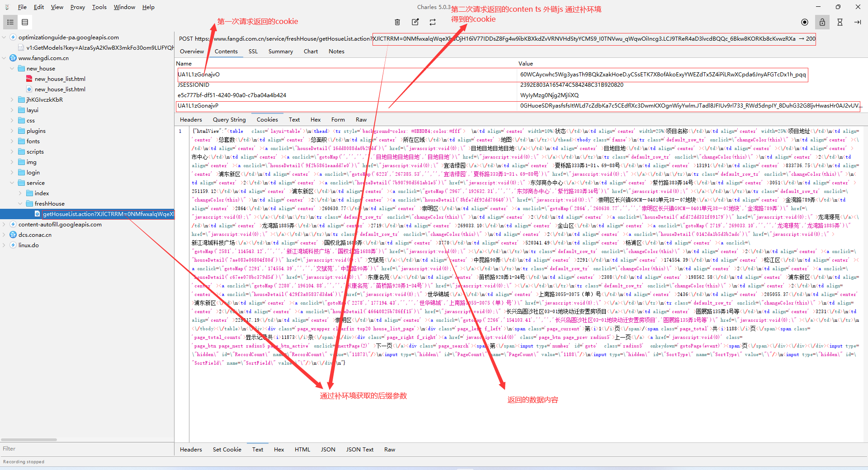Collapse www.fangdi.com.cn tree node
The height and width of the screenshot is (470, 868).
point(4,58)
